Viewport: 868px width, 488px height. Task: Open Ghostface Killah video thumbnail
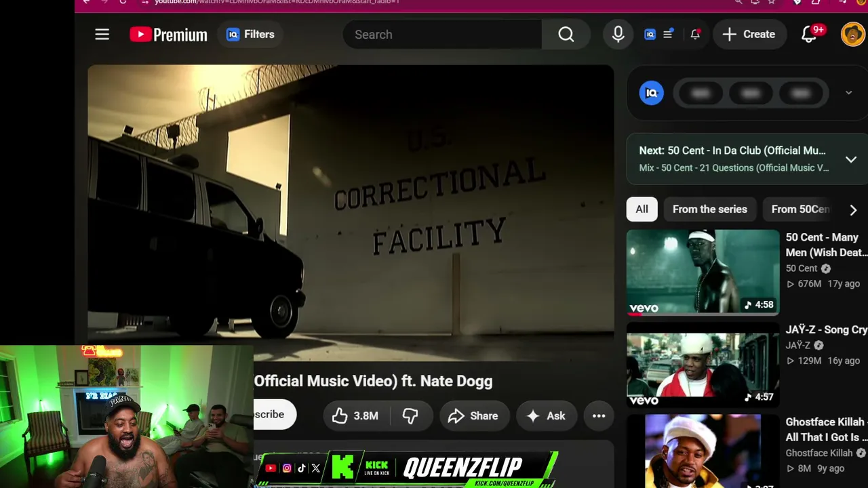coord(703,451)
